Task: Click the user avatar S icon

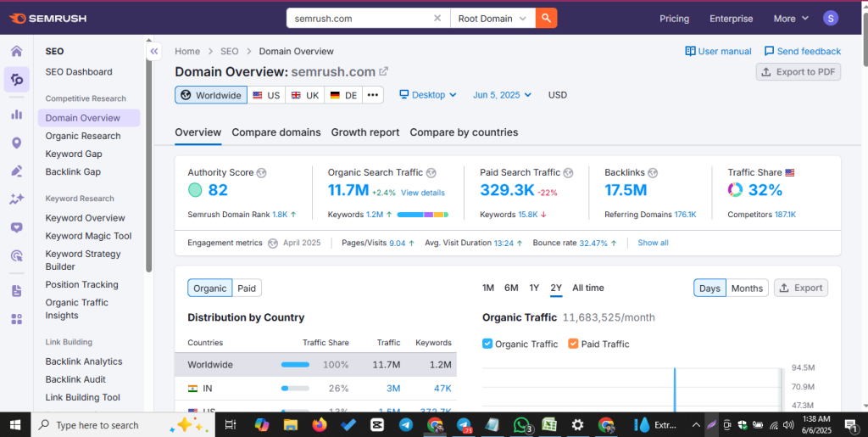Action: pyautogui.click(x=831, y=19)
